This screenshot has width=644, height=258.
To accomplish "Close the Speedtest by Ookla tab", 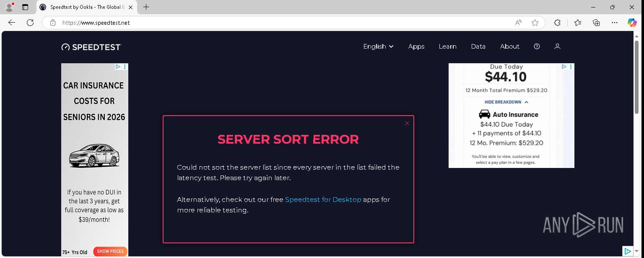I will [x=131, y=7].
